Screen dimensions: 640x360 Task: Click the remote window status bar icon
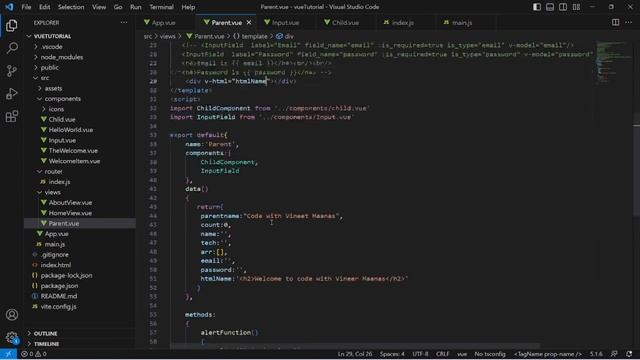click(8, 354)
